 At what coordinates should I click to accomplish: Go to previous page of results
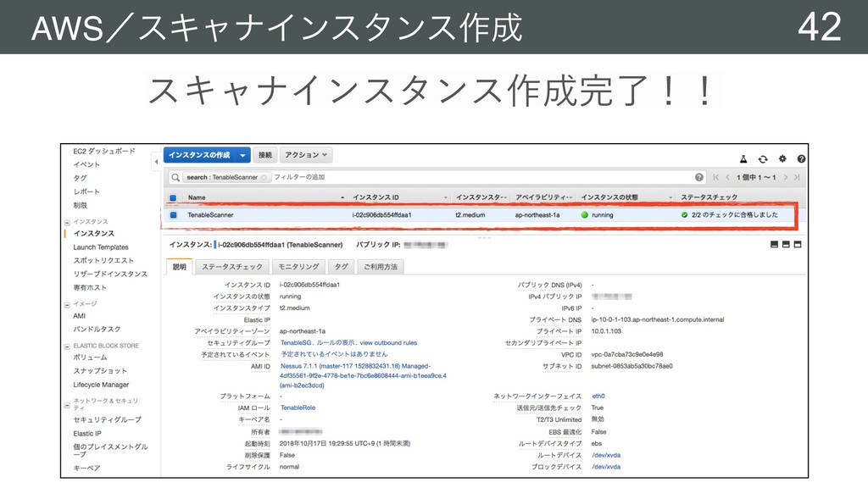(727, 177)
